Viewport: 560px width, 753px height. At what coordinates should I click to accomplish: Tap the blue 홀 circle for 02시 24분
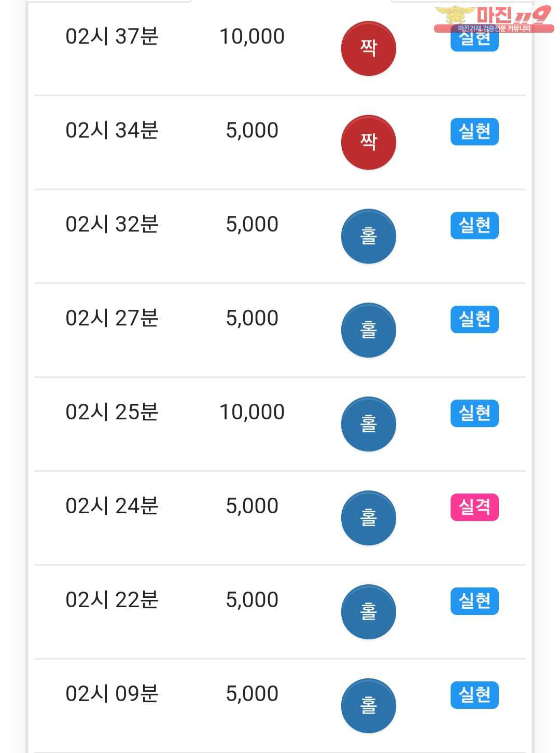(x=369, y=518)
